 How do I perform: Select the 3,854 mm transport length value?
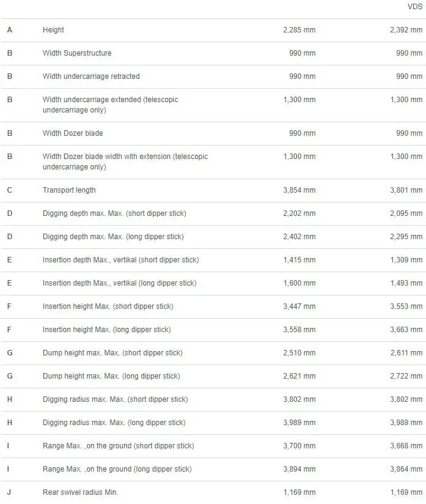299,190
